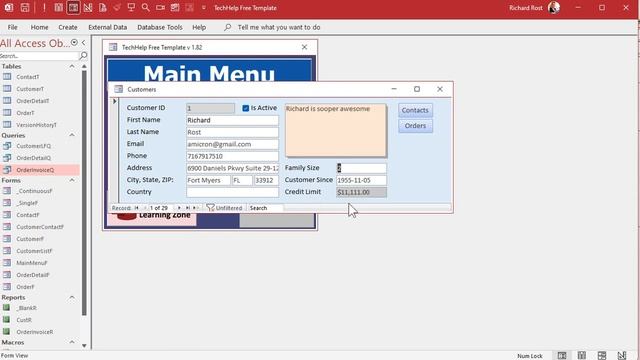Toggle the Is Active checkbox

point(245,108)
